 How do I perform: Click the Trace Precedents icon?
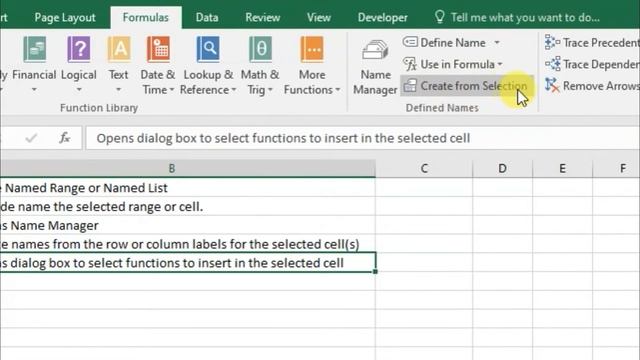[552, 42]
